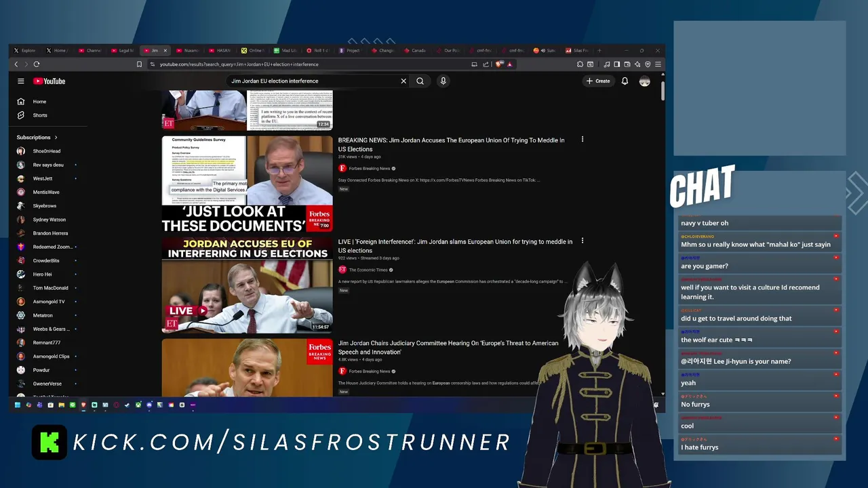Open the Windows Start button in the taskbar

[x=18, y=405]
